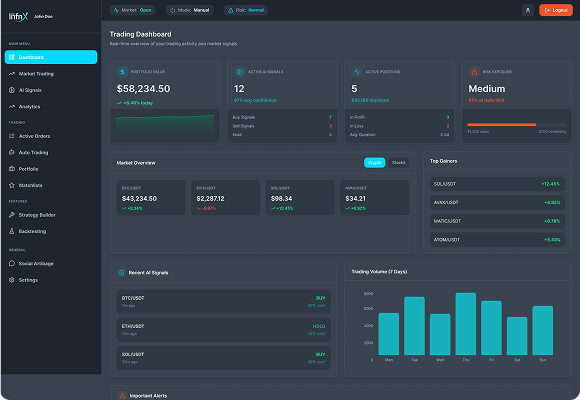
Task: Click the Sell Signals count row
Action: [x=282, y=126]
